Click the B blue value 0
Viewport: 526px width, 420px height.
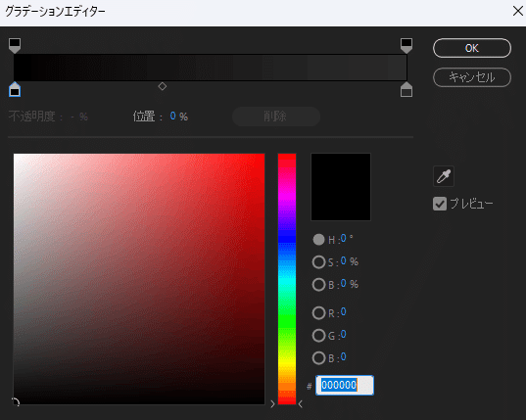[x=343, y=357]
